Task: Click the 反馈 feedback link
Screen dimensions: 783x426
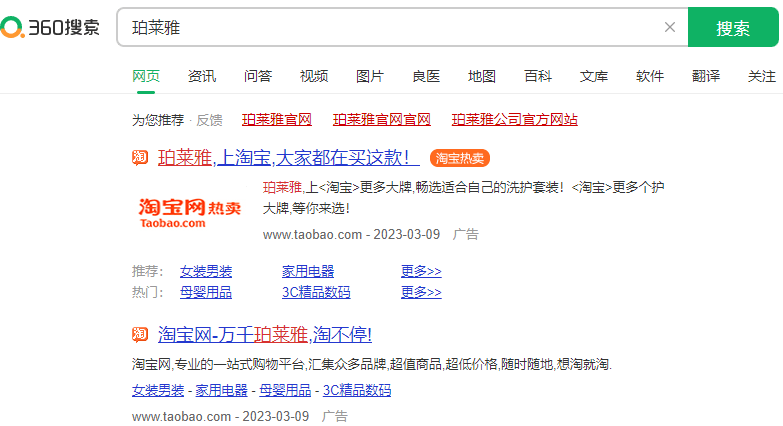Action: [x=209, y=120]
